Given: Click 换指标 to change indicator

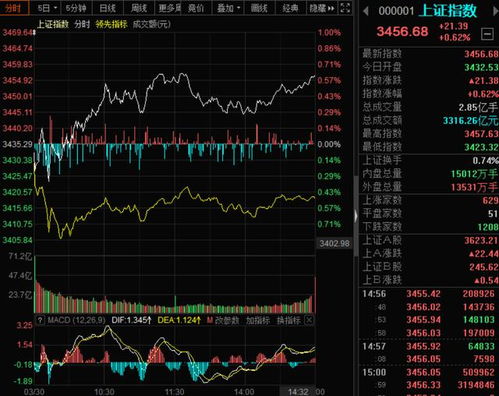Looking at the screenshot, I should coord(289,320).
